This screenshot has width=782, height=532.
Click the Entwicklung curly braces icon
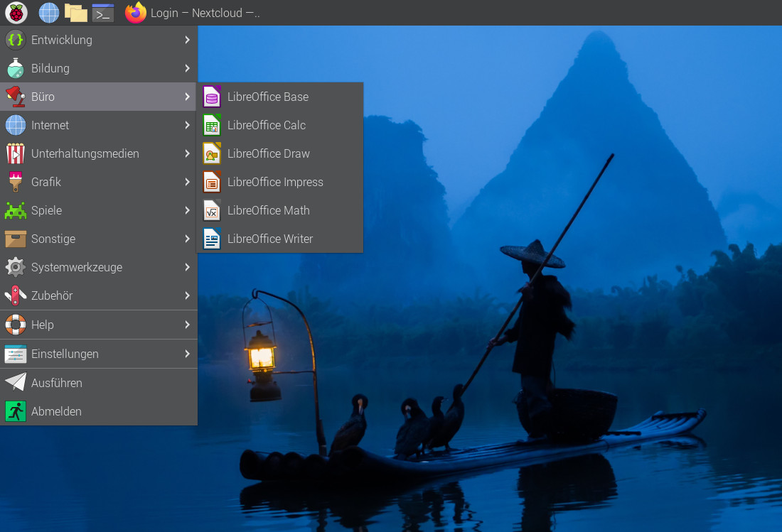click(x=16, y=40)
